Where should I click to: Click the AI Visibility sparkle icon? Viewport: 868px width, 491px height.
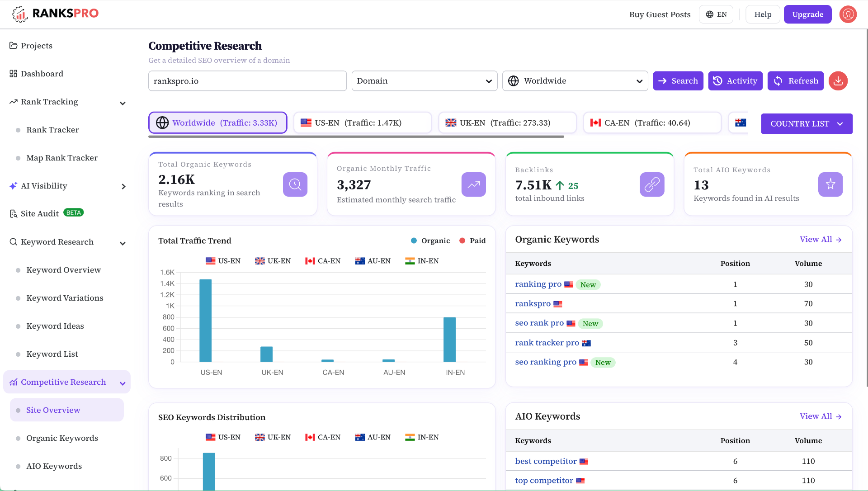tap(14, 186)
